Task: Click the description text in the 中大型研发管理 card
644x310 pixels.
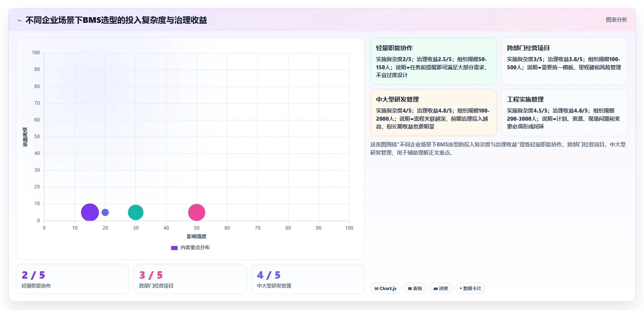Action: click(433, 119)
